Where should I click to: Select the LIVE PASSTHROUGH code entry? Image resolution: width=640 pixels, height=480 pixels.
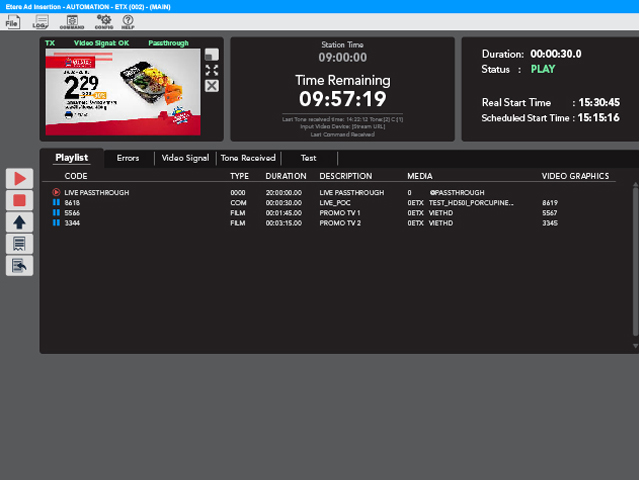coord(97,193)
